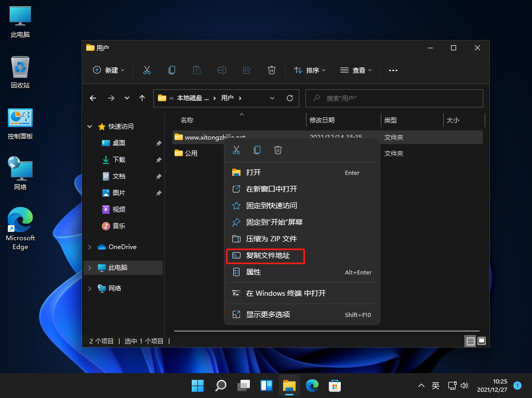Switch to large icons view in the status bar
Viewport: 532px width, 398px height.
click(x=482, y=341)
